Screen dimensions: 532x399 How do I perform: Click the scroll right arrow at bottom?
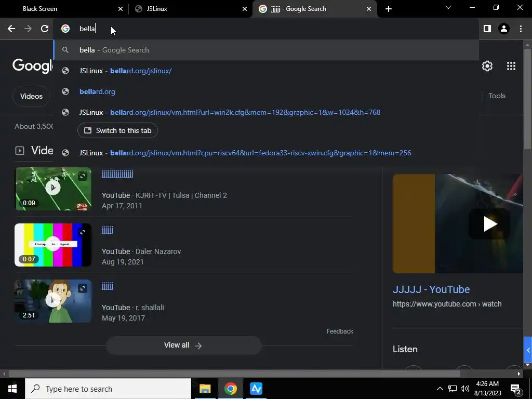tap(519, 374)
